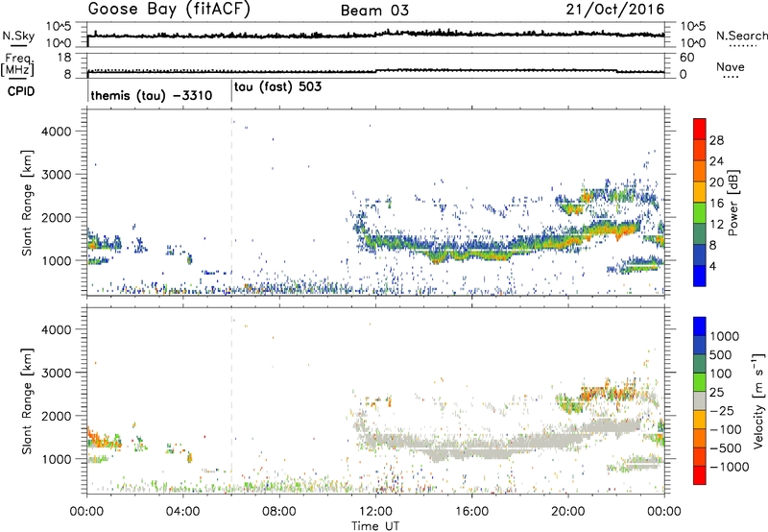Click the red top segment of Power colorbar
768x532 pixels.
pyautogui.click(x=700, y=129)
